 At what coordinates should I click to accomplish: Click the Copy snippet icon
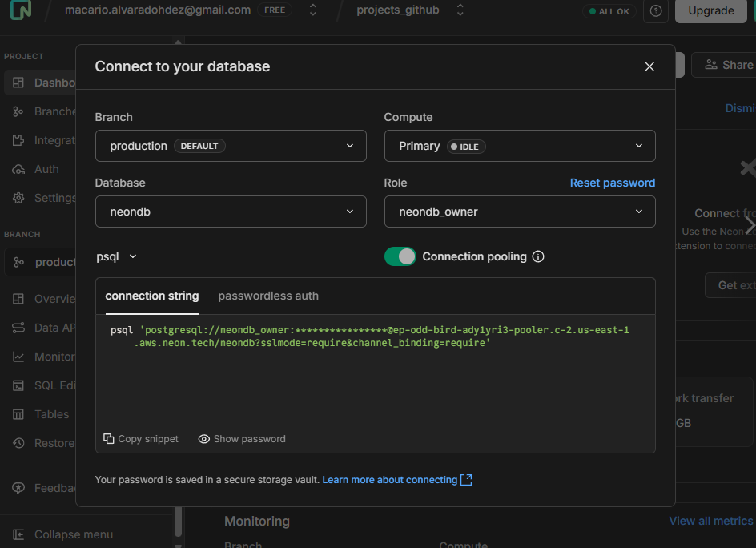[109, 439]
